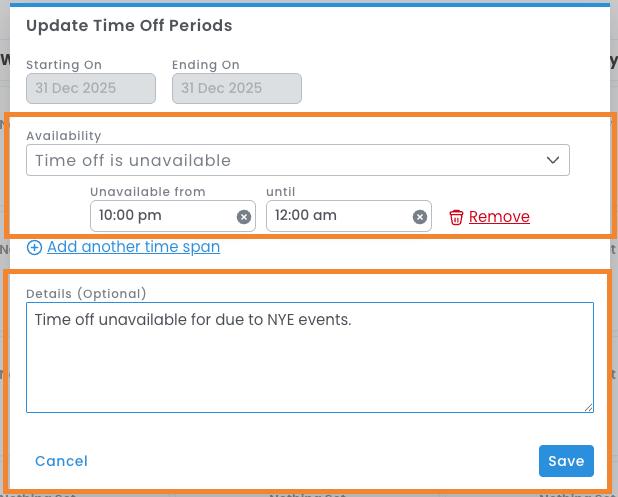
Task: Click the 'Starting On' label
Action: [64, 65]
